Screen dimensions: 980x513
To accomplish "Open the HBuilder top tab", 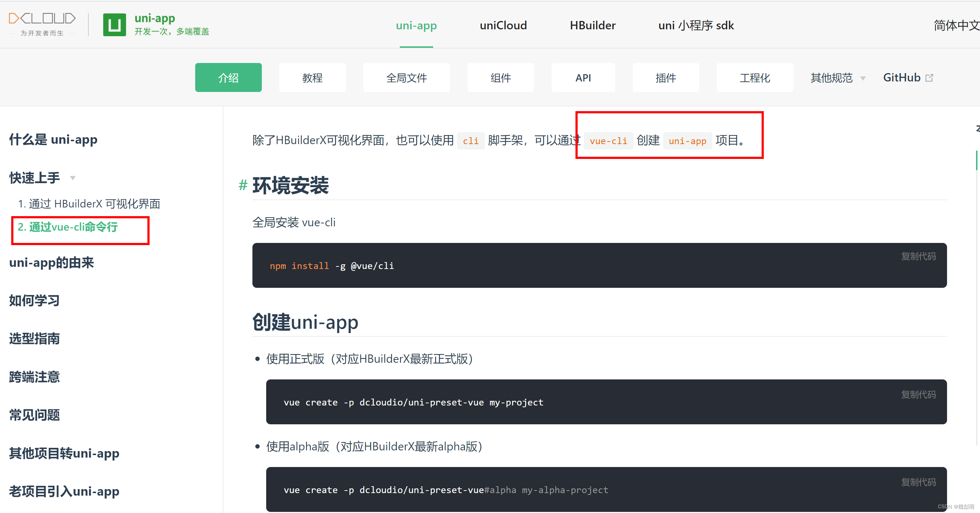I will [592, 25].
